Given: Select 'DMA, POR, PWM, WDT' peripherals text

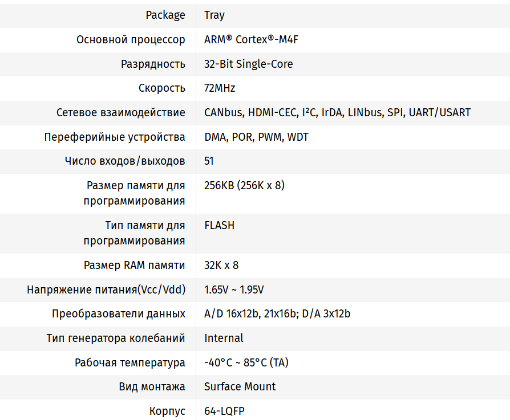Looking at the screenshot, I should (256, 137).
